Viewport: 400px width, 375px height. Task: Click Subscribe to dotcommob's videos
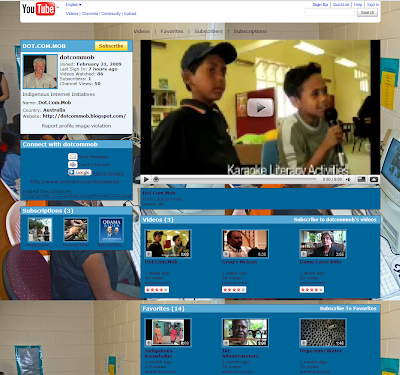coord(335,219)
